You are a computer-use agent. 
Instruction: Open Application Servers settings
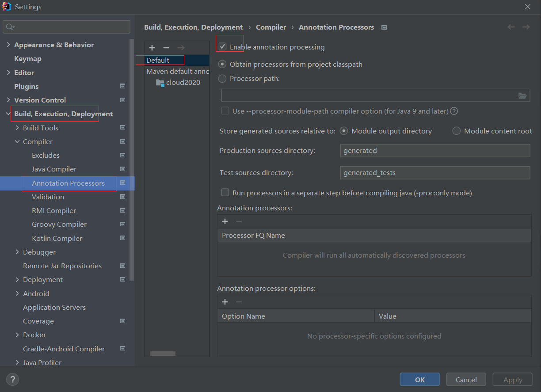[x=54, y=307]
